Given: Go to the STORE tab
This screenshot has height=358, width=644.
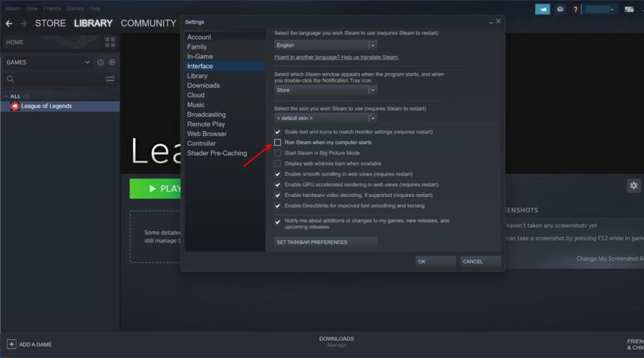Looking at the screenshot, I should (50, 24).
